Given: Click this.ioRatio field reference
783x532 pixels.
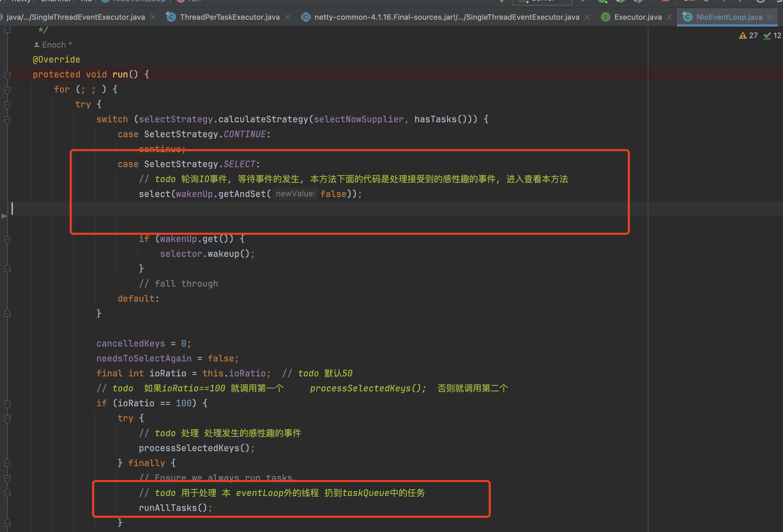Looking at the screenshot, I should pos(234,373).
